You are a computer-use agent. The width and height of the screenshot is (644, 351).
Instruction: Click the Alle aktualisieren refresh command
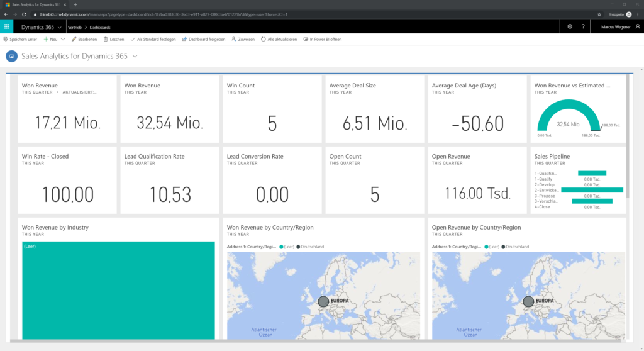[279, 40]
